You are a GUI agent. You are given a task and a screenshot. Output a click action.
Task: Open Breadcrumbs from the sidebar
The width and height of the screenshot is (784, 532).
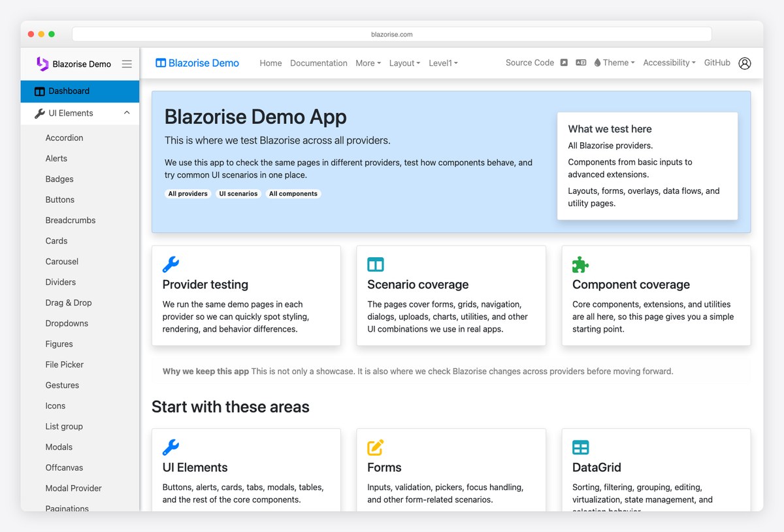[71, 221]
